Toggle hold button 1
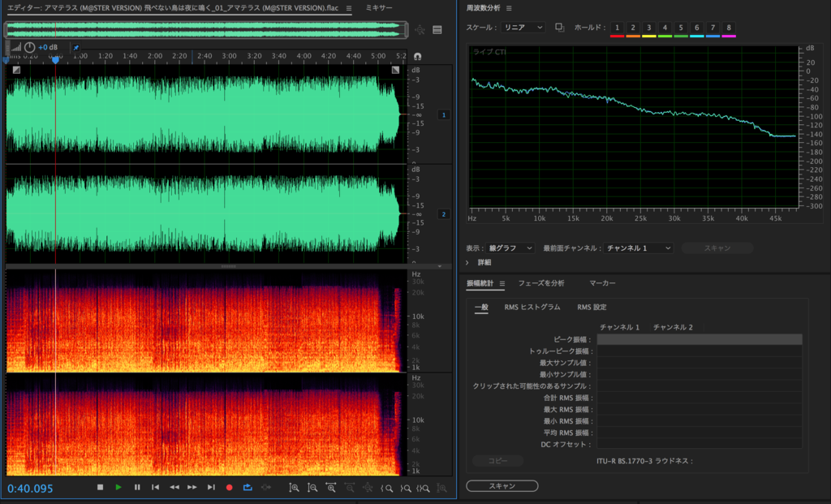The height and width of the screenshot is (504, 831). point(617,28)
